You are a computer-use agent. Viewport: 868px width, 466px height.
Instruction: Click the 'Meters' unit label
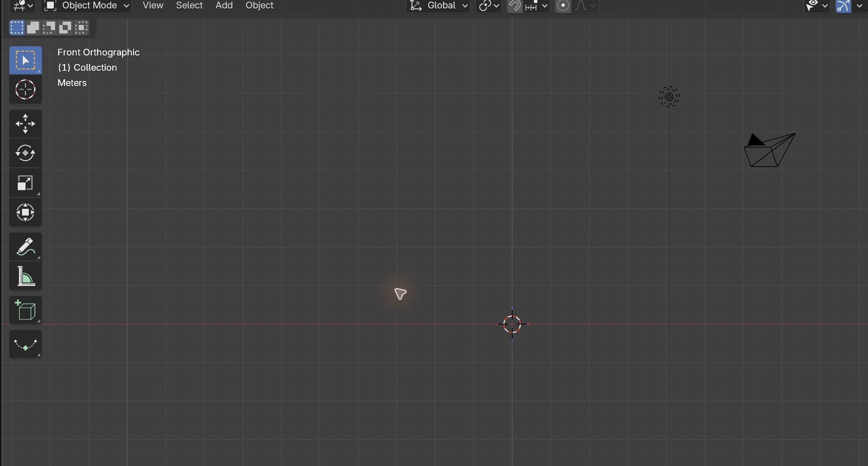click(72, 83)
